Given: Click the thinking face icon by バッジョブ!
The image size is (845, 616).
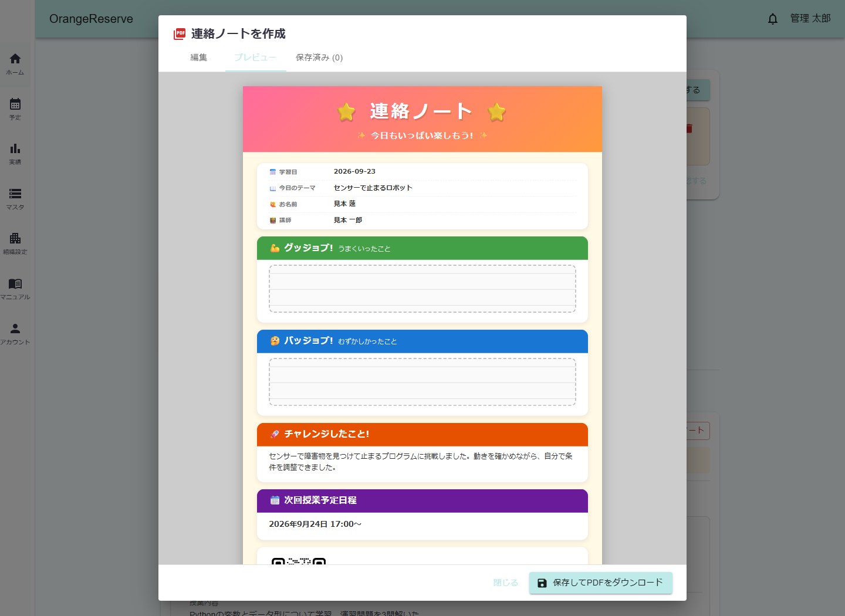Looking at the screenshot, I should 275,341.
